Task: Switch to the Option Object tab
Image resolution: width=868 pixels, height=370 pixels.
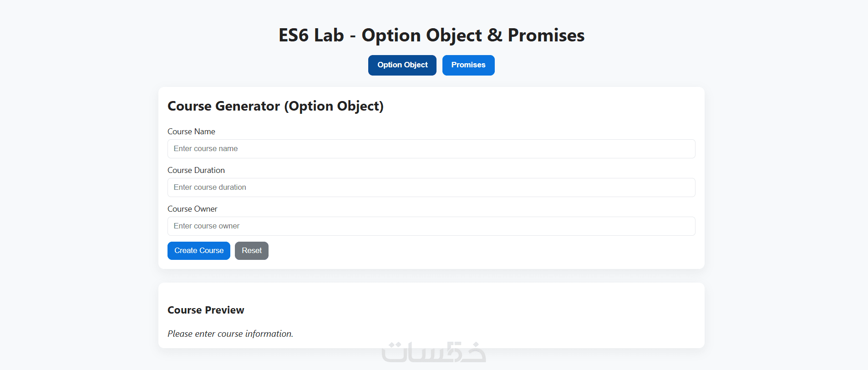Action: point(402,65)
